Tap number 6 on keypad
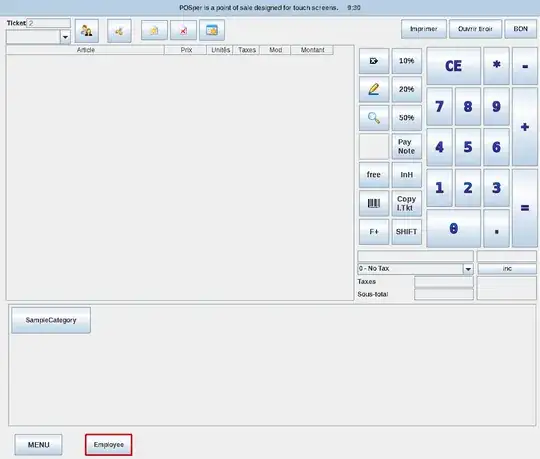Image resolution: width=540 pixels, height=459 pixels. [x=496, y=147]
